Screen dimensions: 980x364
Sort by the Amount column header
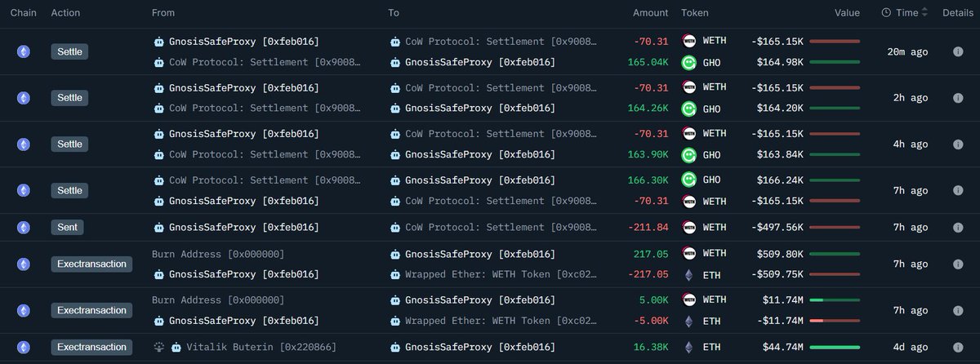point(651,13)
